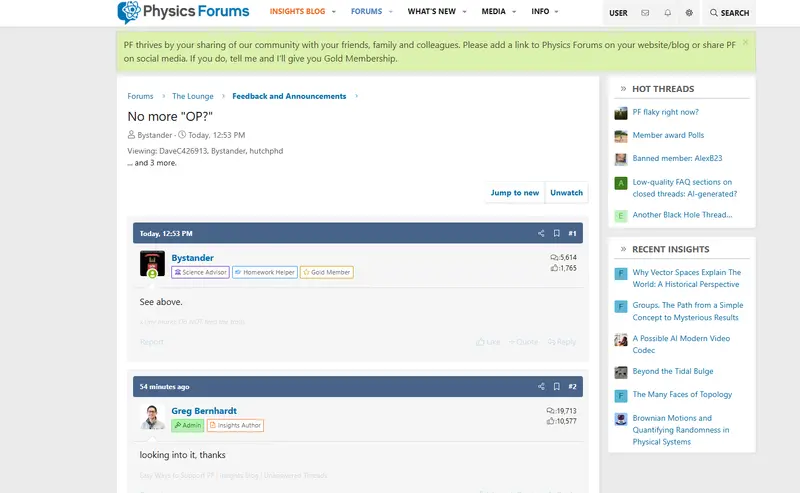Expand the Insights Blog dropdown arrow

tap(334, 12)
